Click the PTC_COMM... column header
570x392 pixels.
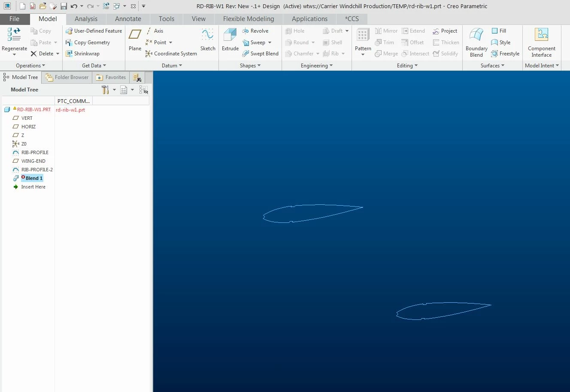[73, 101]
